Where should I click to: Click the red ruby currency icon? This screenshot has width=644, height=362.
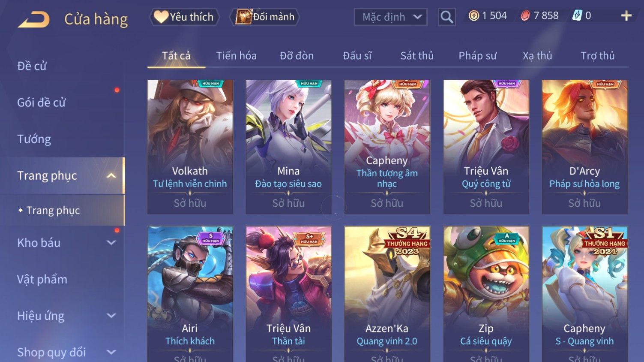point(525,16)
